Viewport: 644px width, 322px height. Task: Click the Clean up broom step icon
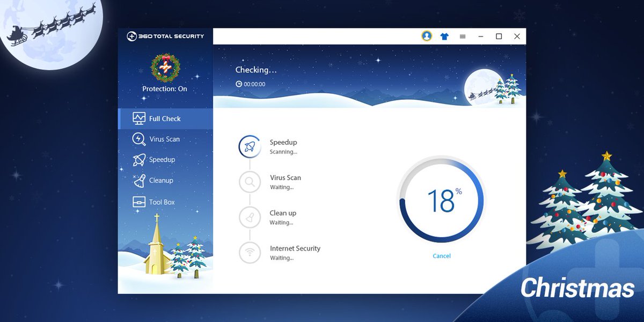(250, 217)
